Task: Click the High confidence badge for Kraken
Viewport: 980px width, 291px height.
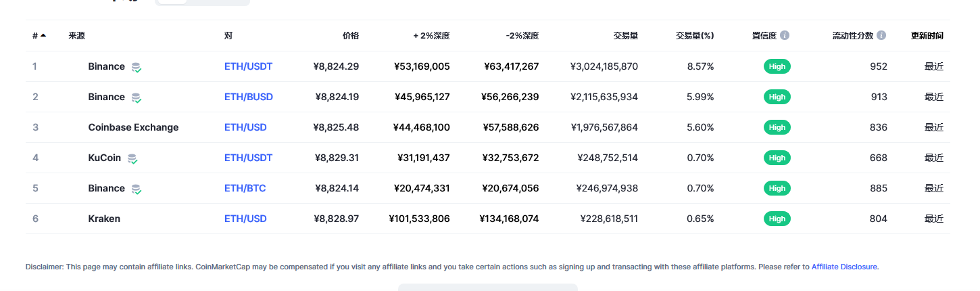Action: [777, 219]
